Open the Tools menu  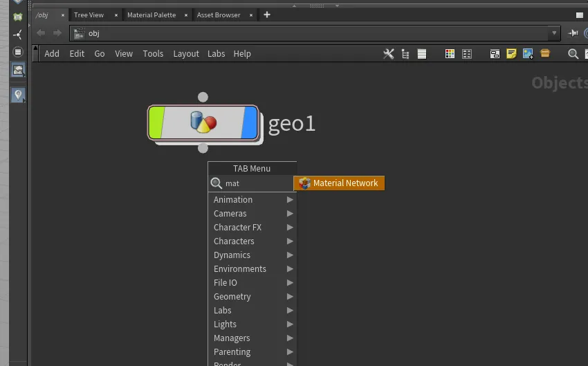(153, 54)
